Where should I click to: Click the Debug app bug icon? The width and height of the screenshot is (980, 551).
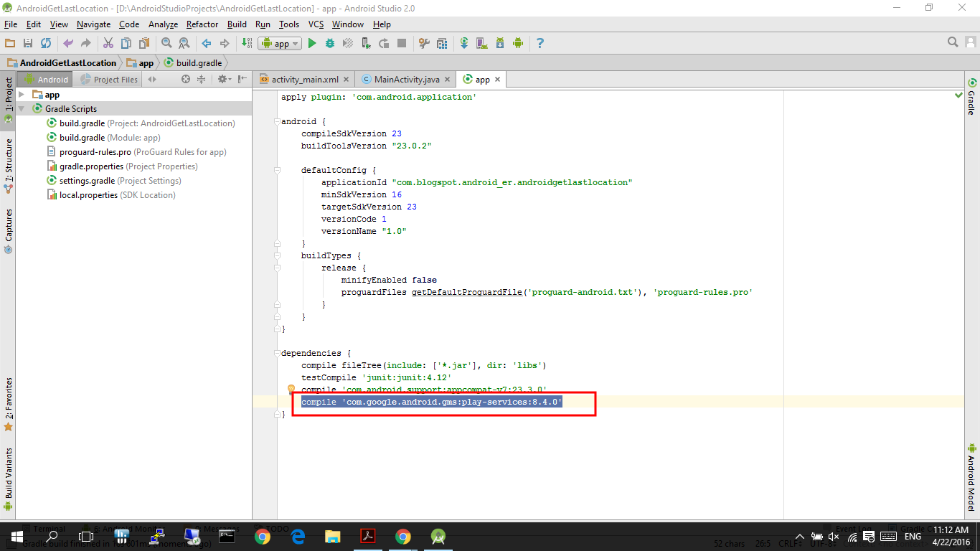click(x=330, y=43)
